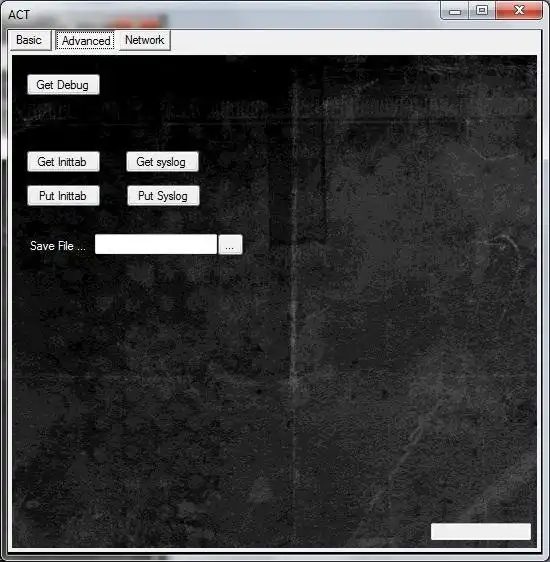Click the Put Syslog button
The image size is (550, 562).
(163, 196)
